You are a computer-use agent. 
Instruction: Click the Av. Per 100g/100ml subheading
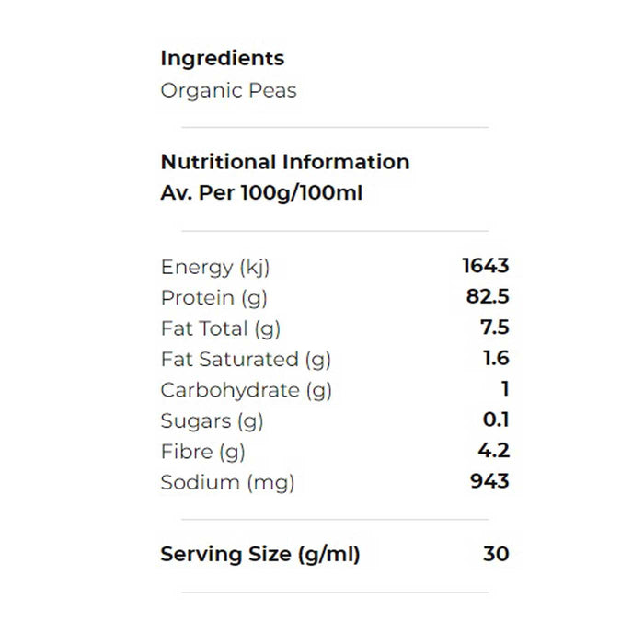(x=263, y=194)
